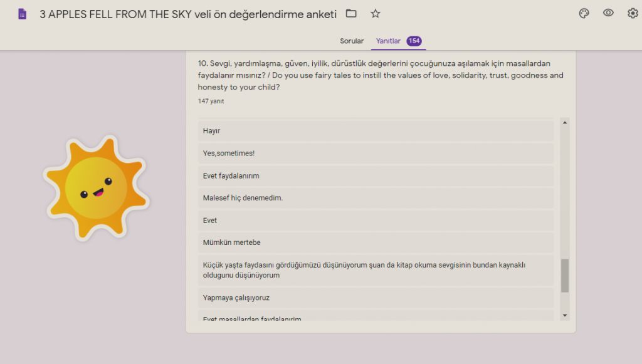Select the "Yapmaya çalışıyoruz" response

[x=376, y=298]
